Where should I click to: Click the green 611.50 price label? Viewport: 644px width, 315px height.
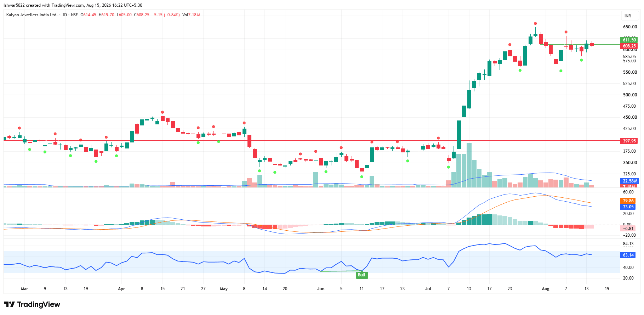(x=629, y=40)
